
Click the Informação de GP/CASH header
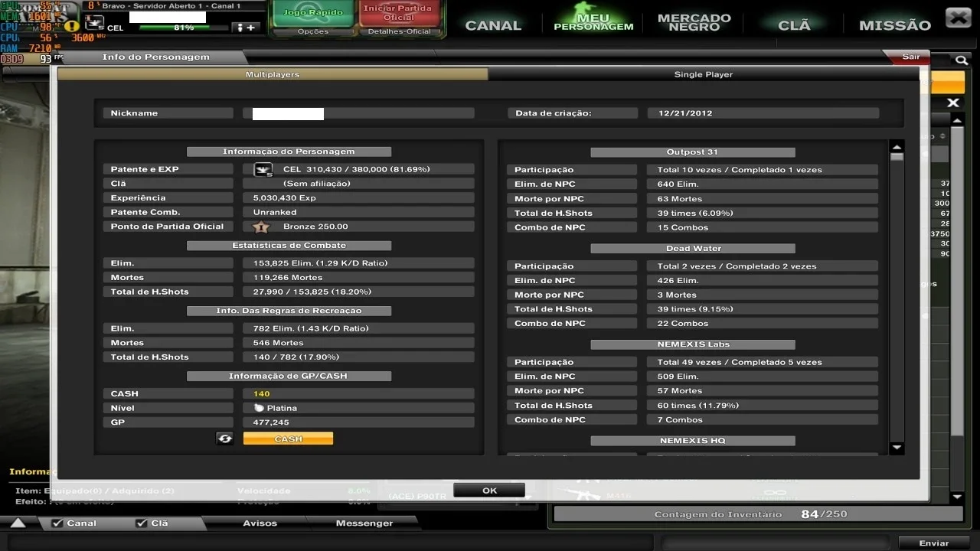(289, 377)
